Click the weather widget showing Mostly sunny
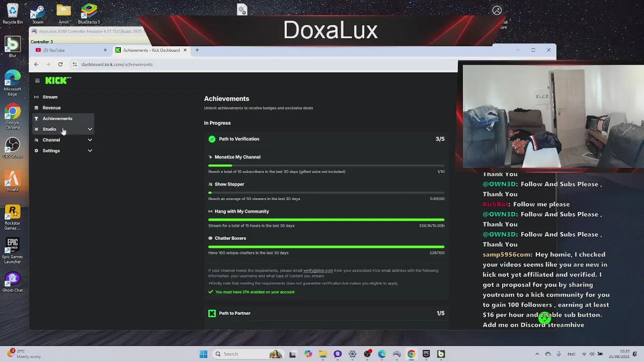The height and width of the screenshot is (362, 644). (x=24, y=354)
